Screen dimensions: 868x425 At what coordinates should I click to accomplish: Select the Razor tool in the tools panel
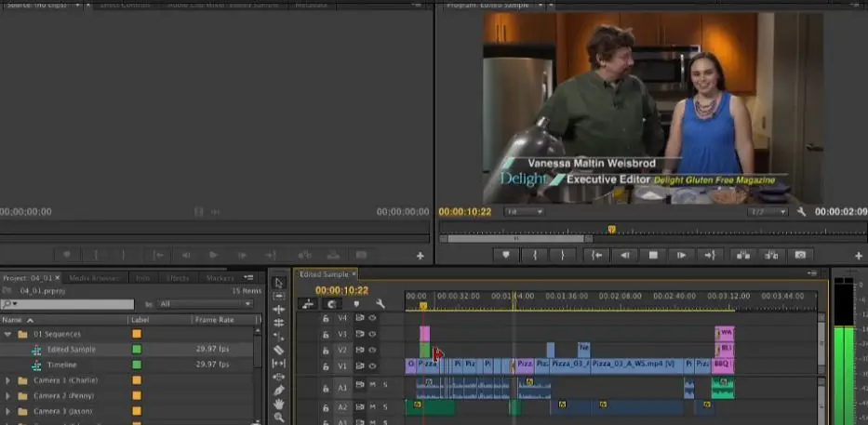pyautogui.click(x=278, y=350)
